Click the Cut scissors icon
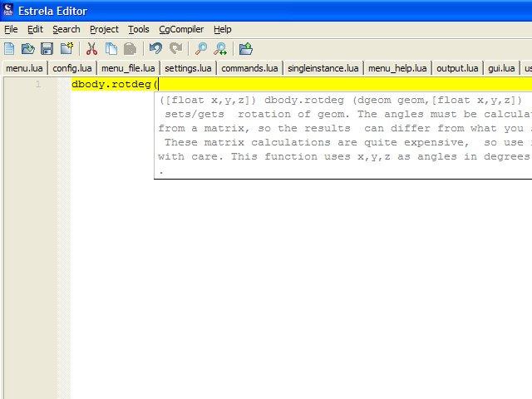532x399 pixels. click(92, 49)
